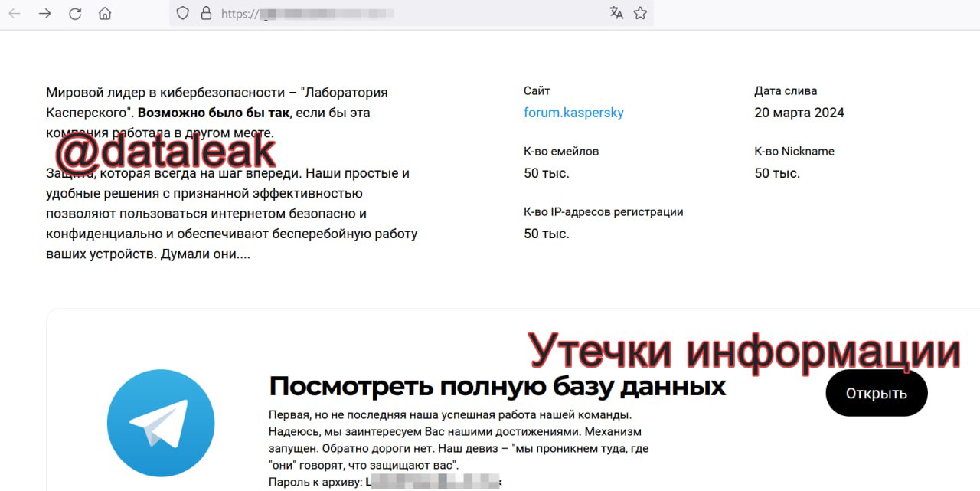Select the label К-во IP-адресов регистрации
The height and width of the screenshot is (491, 980).
coord(603,211)
